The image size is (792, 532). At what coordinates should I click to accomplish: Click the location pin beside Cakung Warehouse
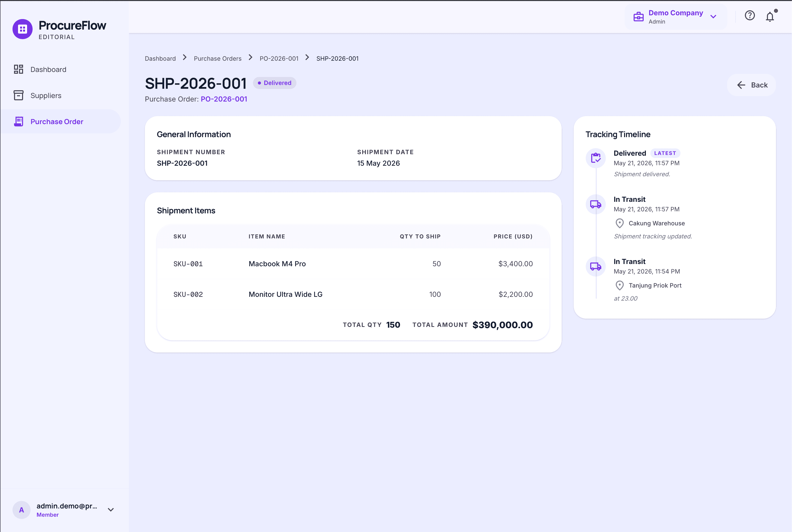(619, 223)
